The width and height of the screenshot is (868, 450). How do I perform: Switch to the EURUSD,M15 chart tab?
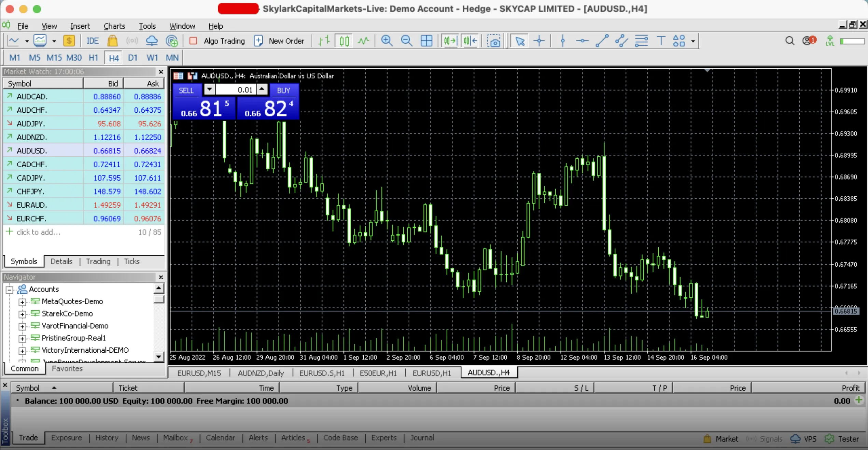199,373
